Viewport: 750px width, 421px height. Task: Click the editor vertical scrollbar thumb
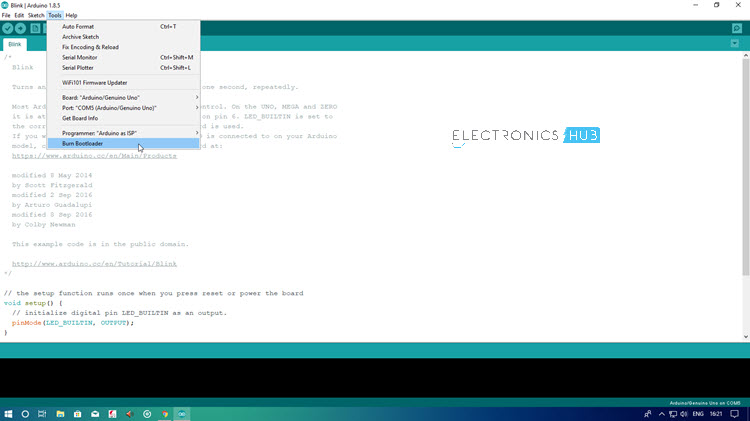746,166
